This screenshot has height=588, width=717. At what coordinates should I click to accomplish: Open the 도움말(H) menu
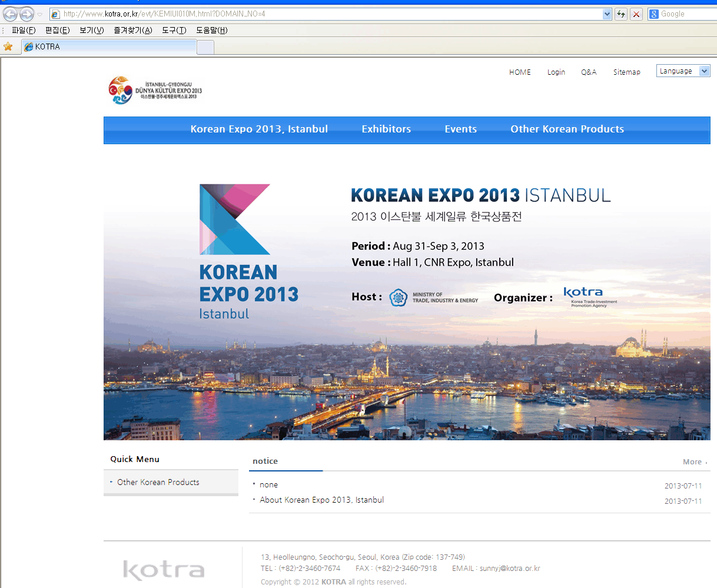(x=212, y=30)
